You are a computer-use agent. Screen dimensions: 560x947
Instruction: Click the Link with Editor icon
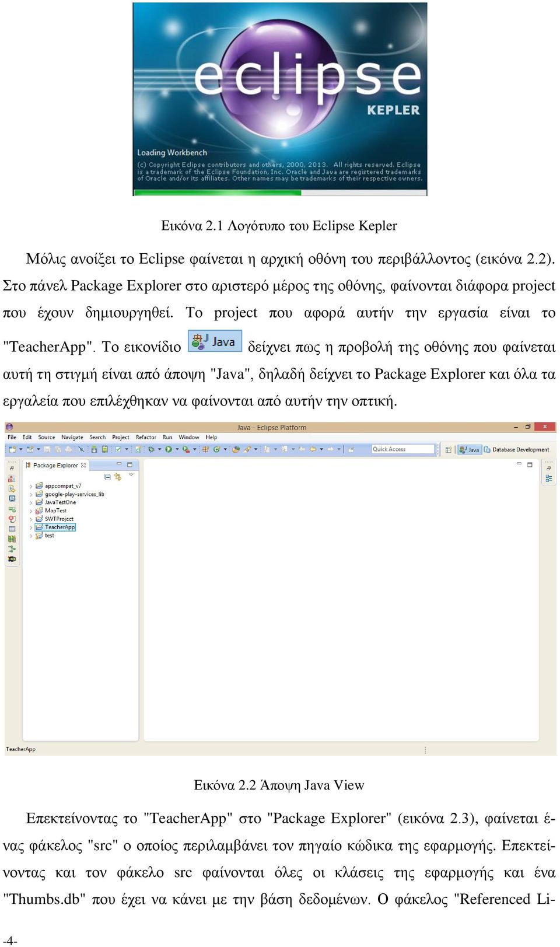coord(118,477)
